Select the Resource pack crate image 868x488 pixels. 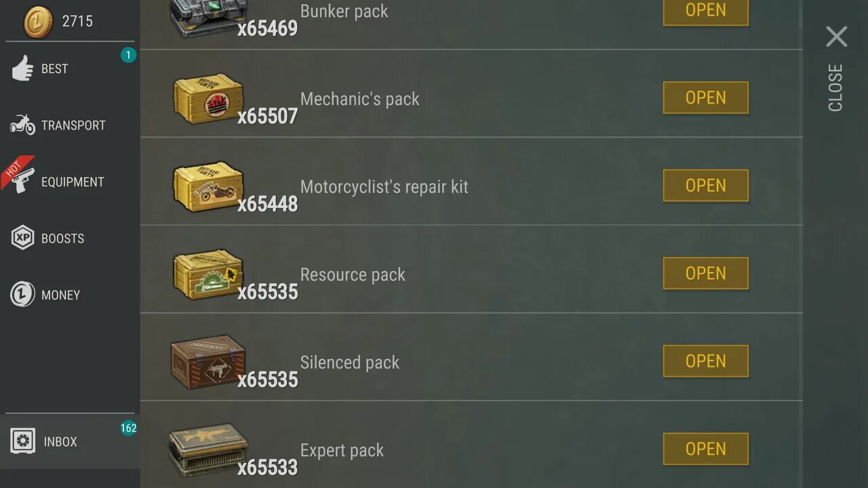pos(207,274)
